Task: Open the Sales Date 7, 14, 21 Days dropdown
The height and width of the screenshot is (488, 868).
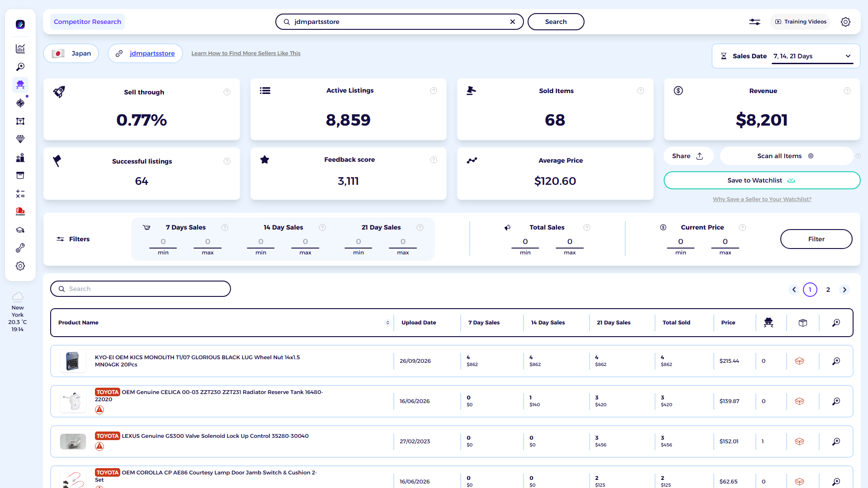Action: pyautogui.click(x=812, y=56)
